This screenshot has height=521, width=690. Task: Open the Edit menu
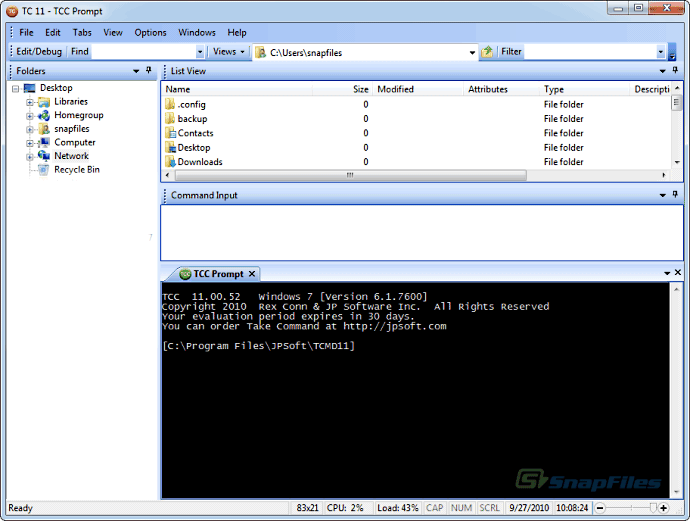point(53,33)
